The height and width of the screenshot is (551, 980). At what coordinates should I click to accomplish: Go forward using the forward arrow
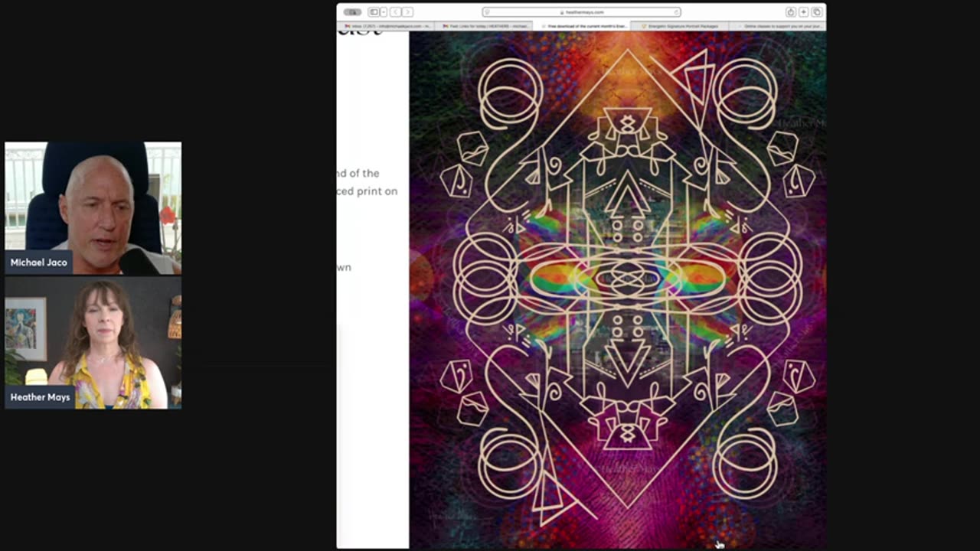click(x=407, y=12)
